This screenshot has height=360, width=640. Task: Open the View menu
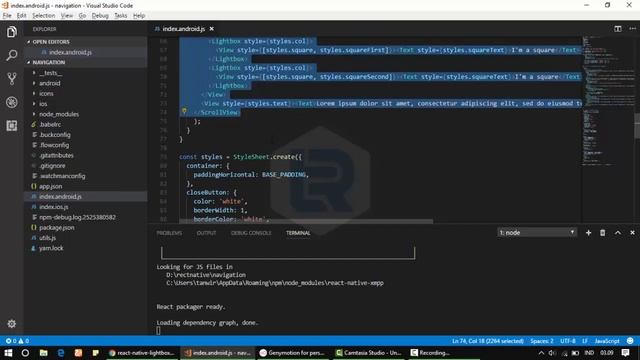(x=67, y=16)
